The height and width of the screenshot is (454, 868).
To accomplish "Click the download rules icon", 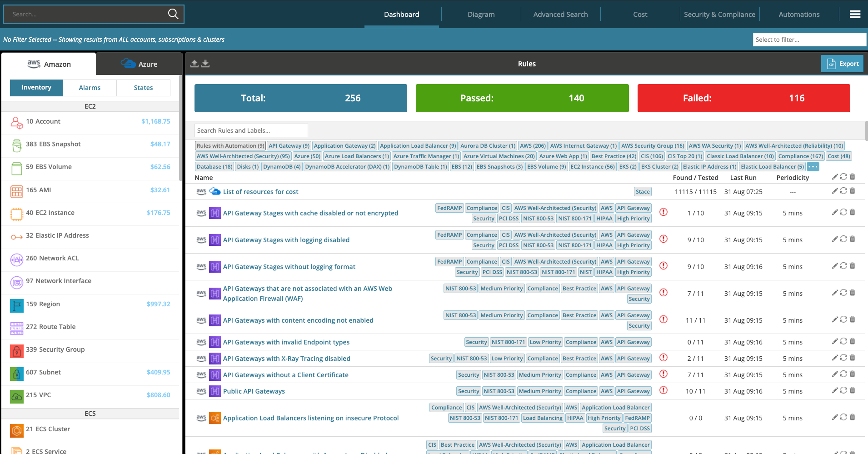I will pyautogui.click(x=205, y=64).
